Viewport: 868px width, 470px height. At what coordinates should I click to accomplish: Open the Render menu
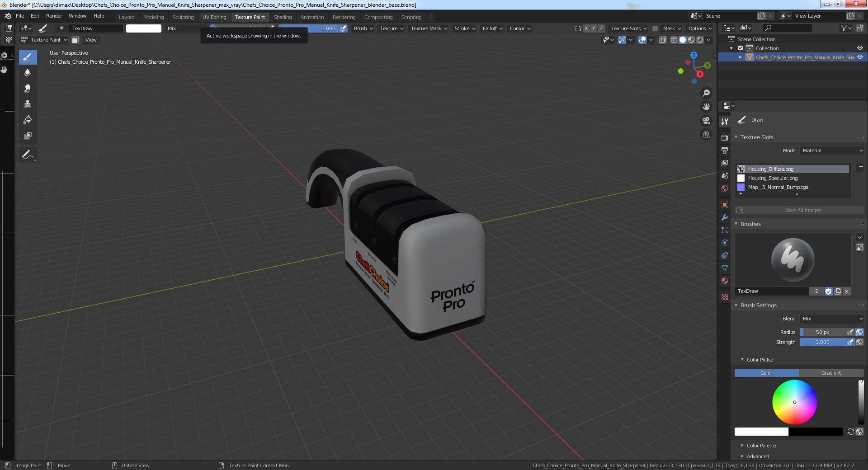pyautogui.click(x=54, y=16)
